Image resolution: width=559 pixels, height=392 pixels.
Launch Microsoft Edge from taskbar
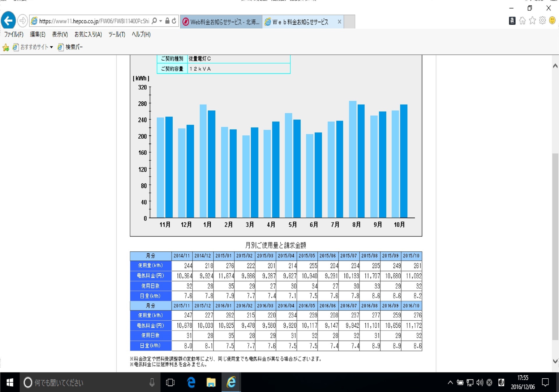191,382
